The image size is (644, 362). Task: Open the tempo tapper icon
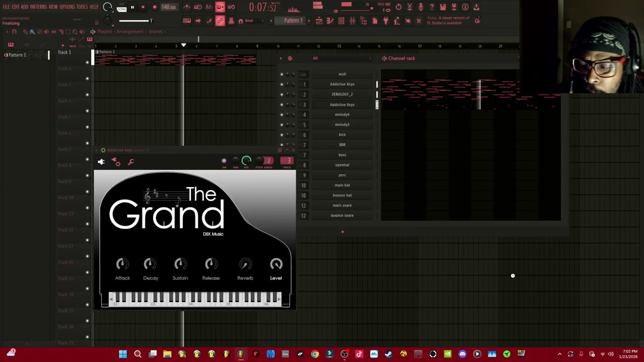point(397,21)
